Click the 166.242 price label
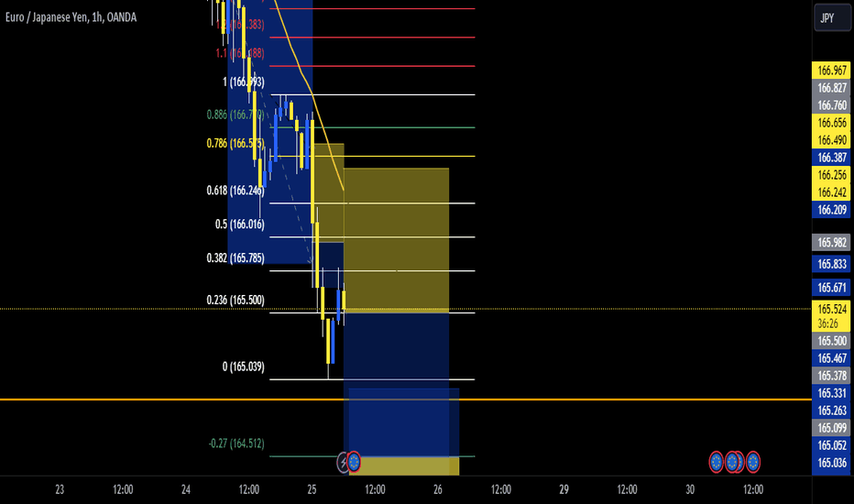 [832, 192]
